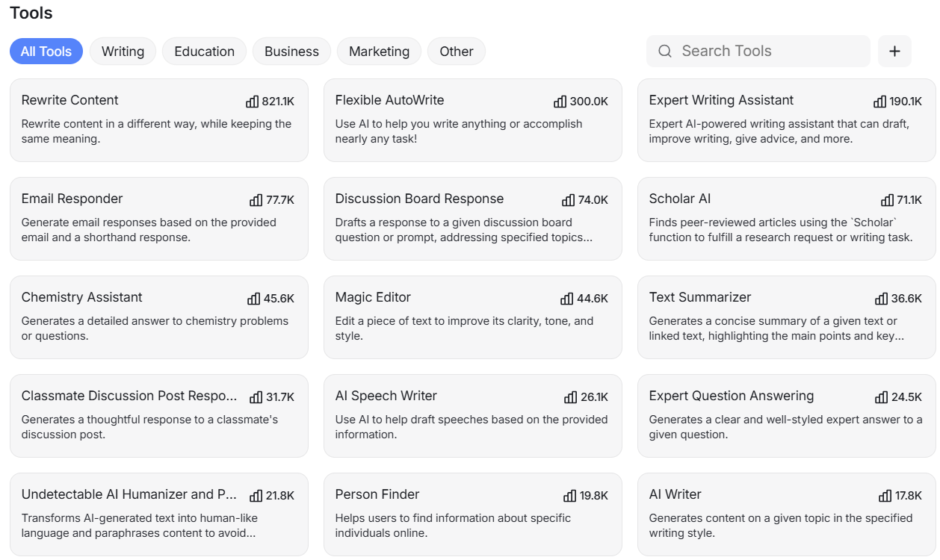This screenshot has width=940, height=560.
Task: Click usage chart icon on Classmate Discussion Post
Action: click(x=256, y=397)
